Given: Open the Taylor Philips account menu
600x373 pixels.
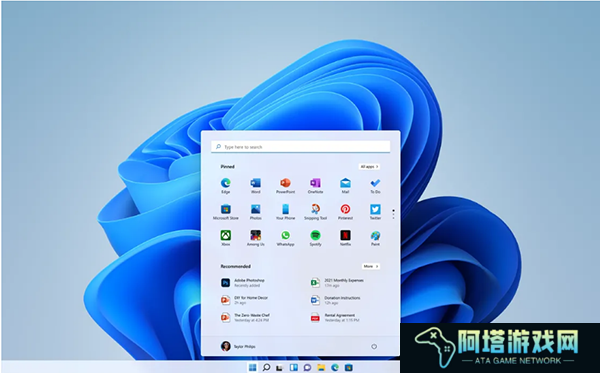Looking at the screenshot, I should (x=238, y=346).
